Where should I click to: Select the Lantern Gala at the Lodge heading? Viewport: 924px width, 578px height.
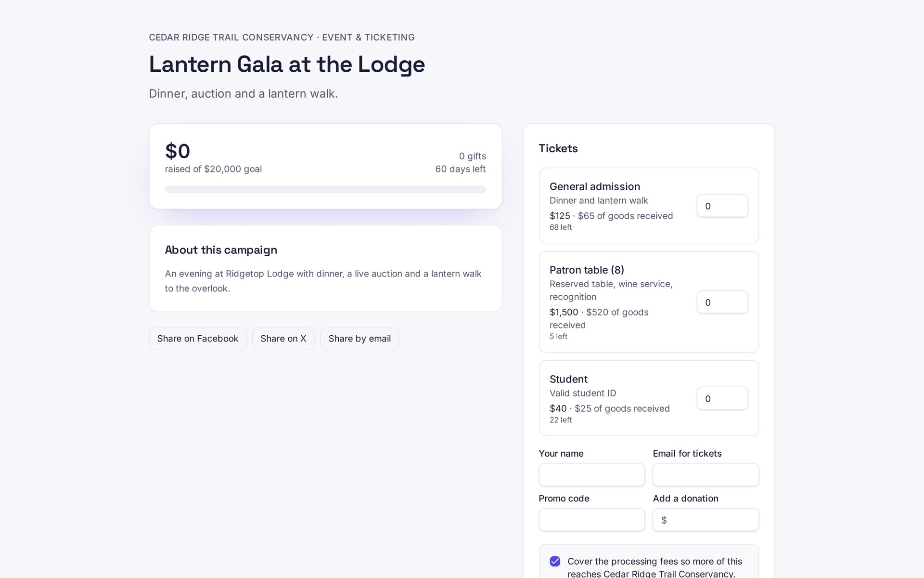287,65
